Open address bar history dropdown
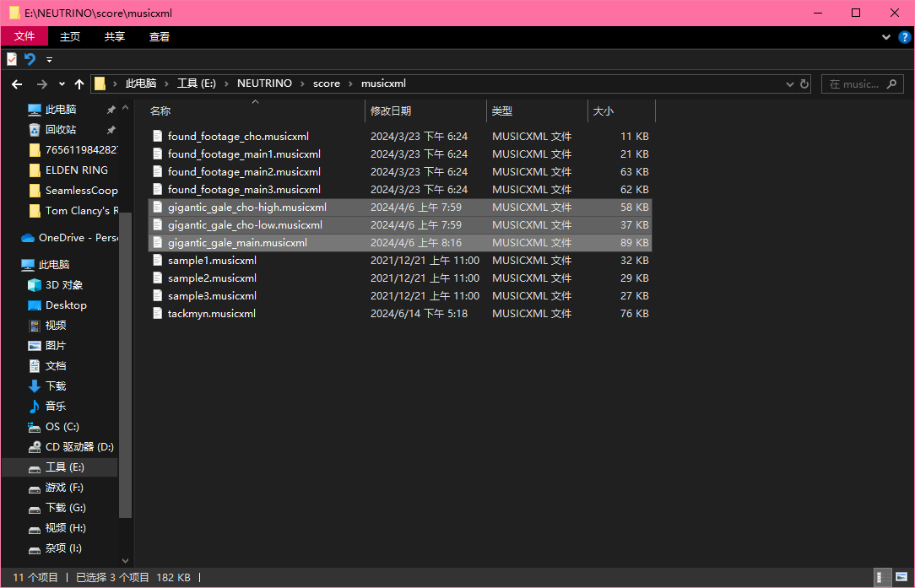 coord(789,84)
